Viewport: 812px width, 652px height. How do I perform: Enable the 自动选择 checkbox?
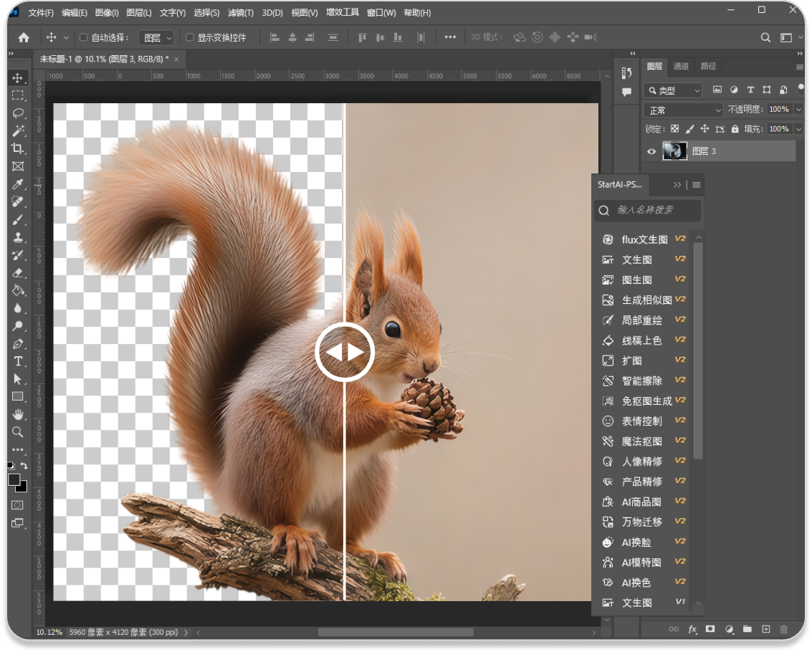tap(83, 37)
